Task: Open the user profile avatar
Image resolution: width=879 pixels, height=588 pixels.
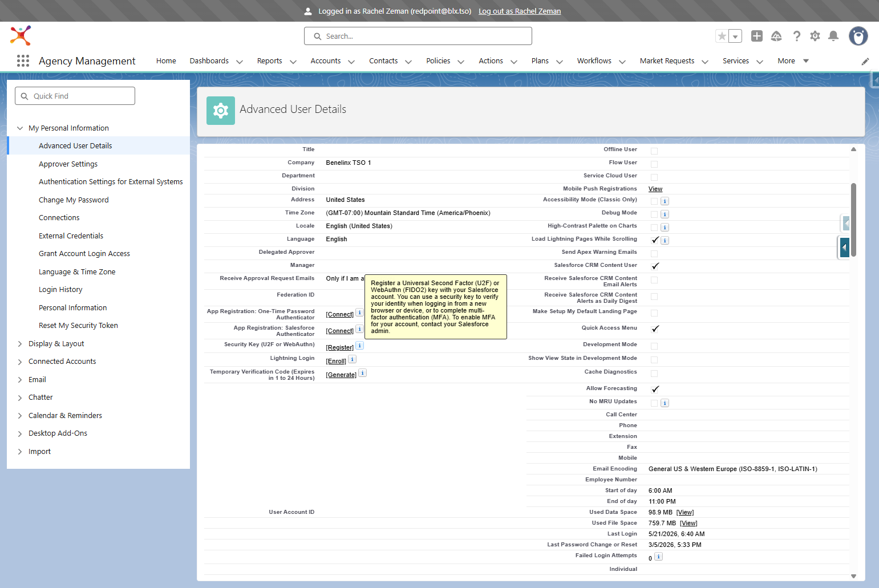Action: [858, 36]
